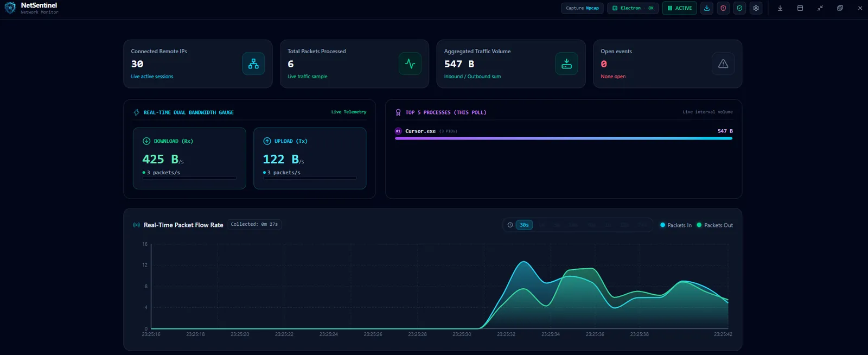Screen dimensions: 868x355
Task: Click the 122 B/s upload rate
Action: tap(283, 159)
